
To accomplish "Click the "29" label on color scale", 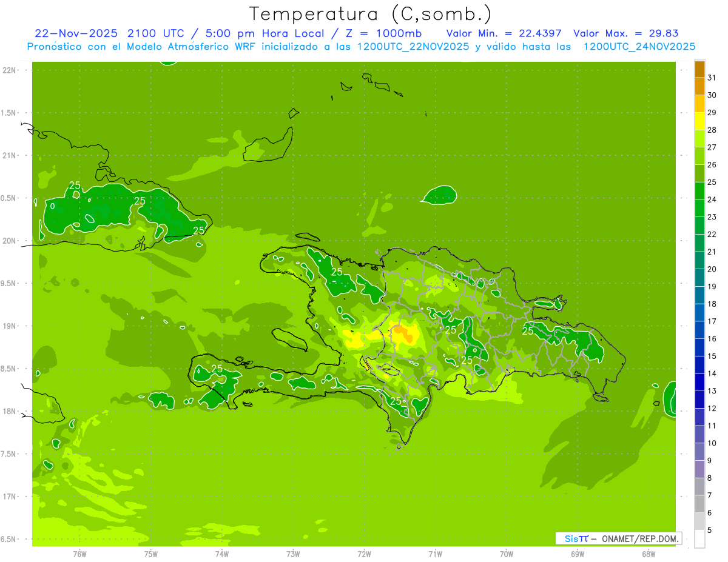I will 712,113.
